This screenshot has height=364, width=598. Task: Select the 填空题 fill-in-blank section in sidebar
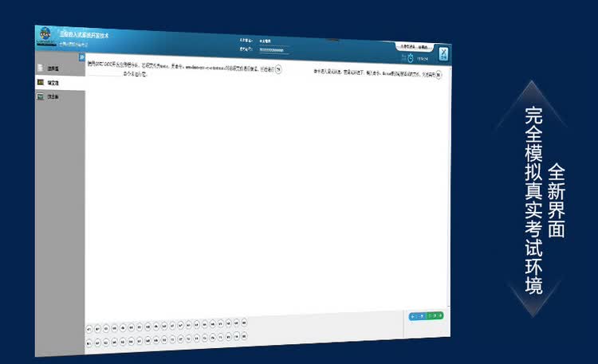pyautogui.click(x=60, y=83)
